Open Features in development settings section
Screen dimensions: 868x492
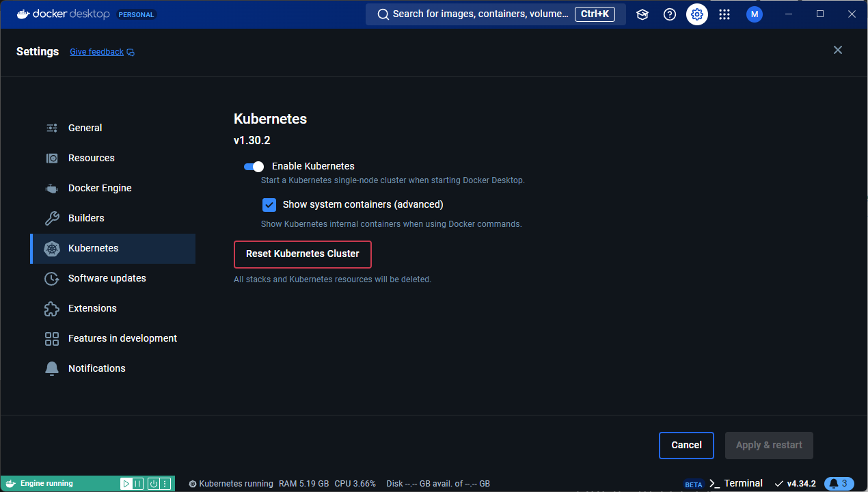pyautogui.click(x=113, y=338)
